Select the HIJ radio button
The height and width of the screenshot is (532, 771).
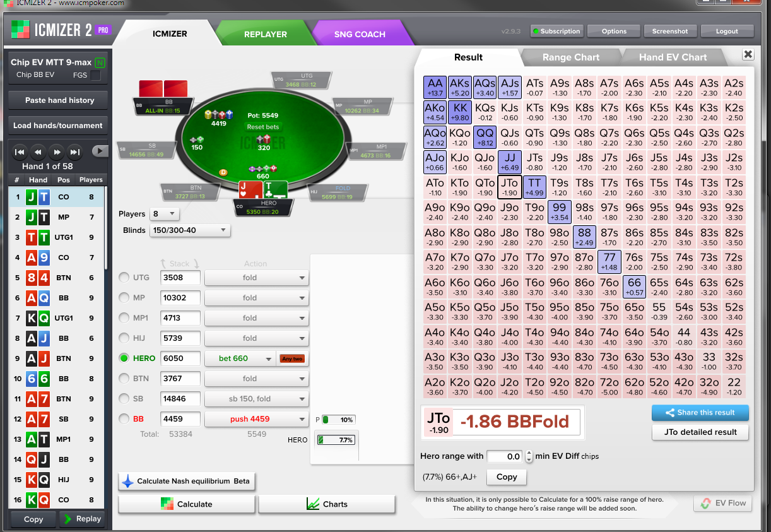point(124,338)
